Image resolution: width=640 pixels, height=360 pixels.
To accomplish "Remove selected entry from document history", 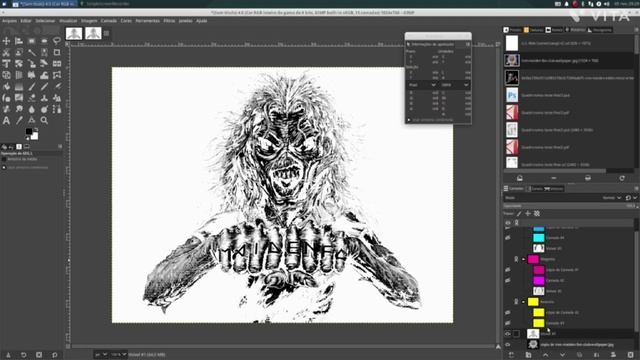I will [x=553, y=178].
